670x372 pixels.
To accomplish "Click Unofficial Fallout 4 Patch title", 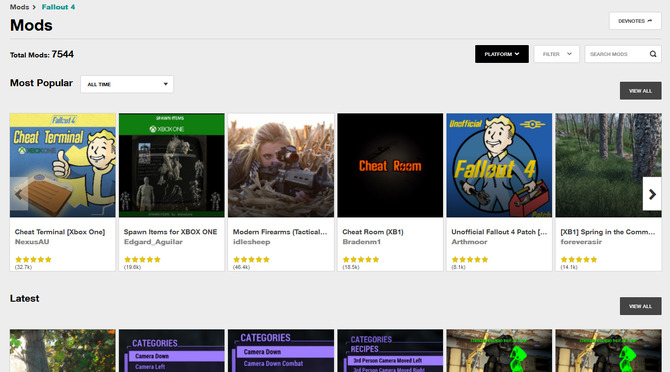I will (x=499, y=232).
